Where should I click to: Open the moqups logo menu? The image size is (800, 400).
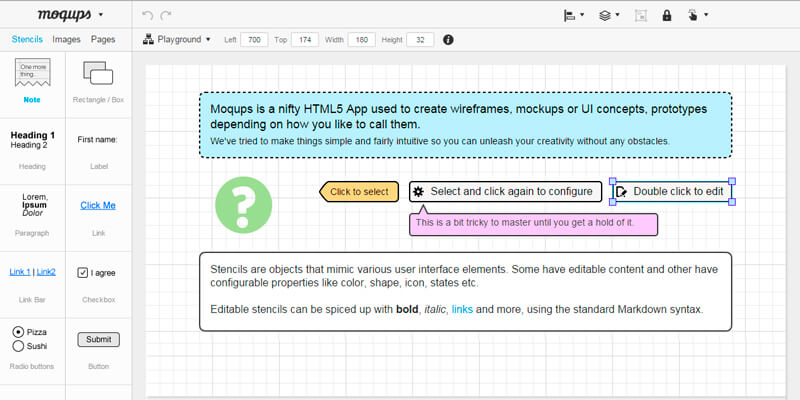click(69, 15)
